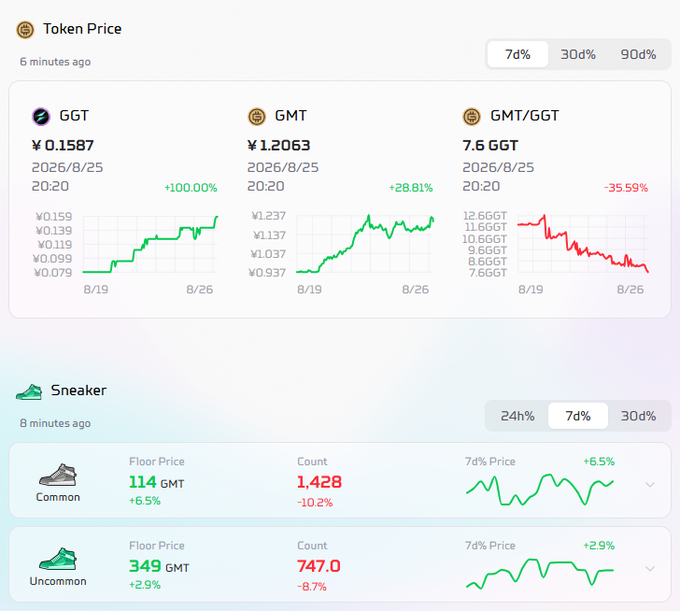Click the Uncommon 7d% Price sparkline
The height and width of the screenshot is (611, 680).
coord(540,574)
